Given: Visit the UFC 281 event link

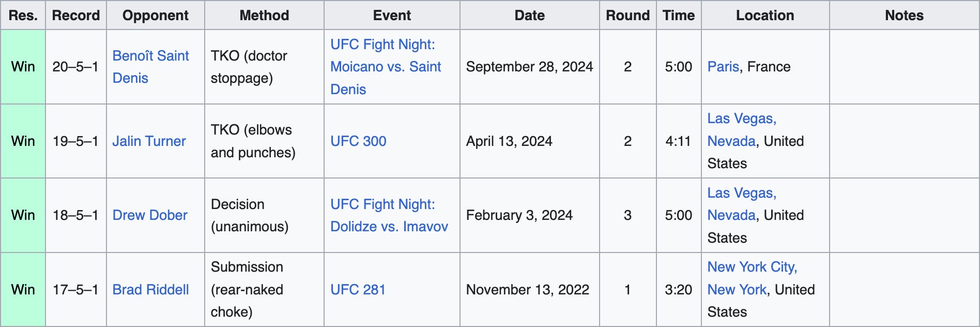Looking at the screenshot, I should (x=358, y=290).
